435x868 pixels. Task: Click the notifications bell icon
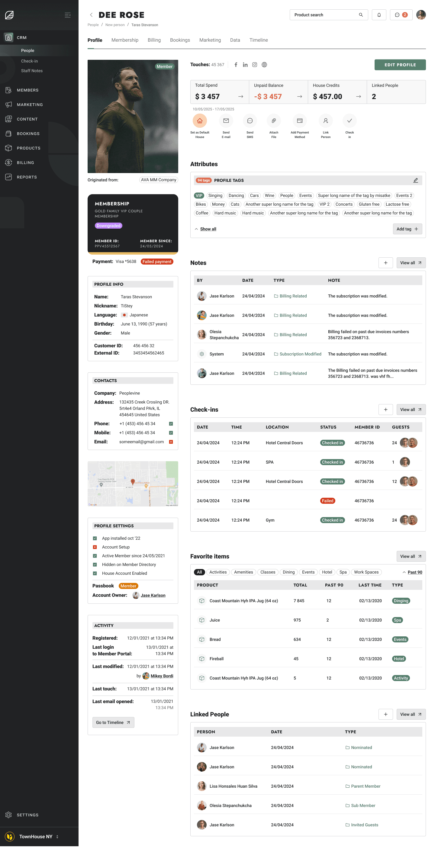click(x=379, y=15)
